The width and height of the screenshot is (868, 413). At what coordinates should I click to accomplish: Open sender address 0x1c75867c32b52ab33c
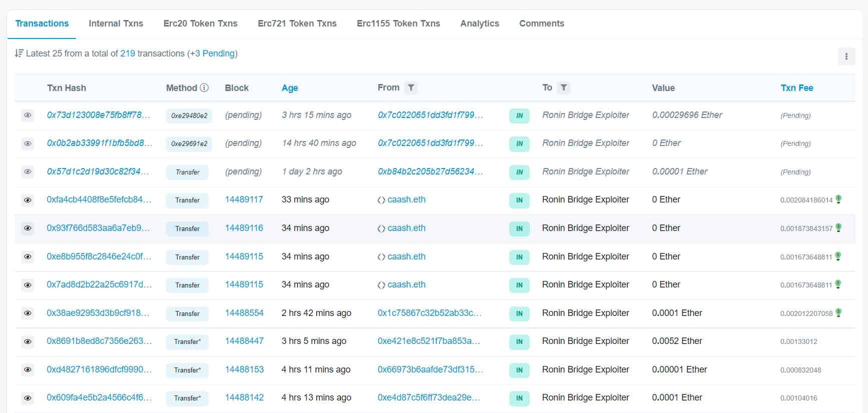(429, 313)
